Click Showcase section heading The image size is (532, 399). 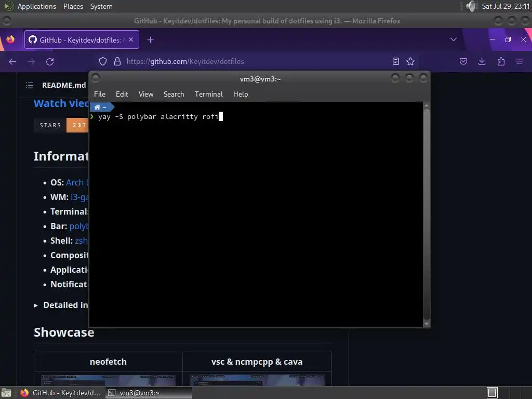point(64,332)
